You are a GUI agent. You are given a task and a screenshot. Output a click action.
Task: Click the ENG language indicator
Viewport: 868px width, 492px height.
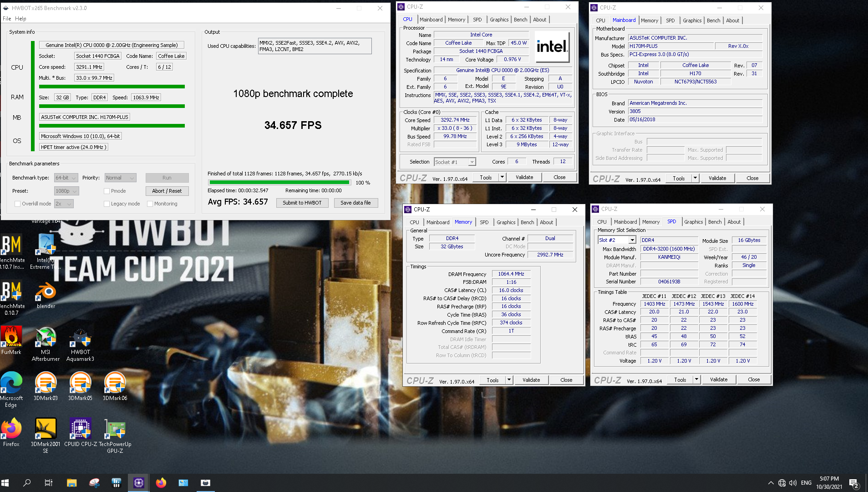(806, 483)
